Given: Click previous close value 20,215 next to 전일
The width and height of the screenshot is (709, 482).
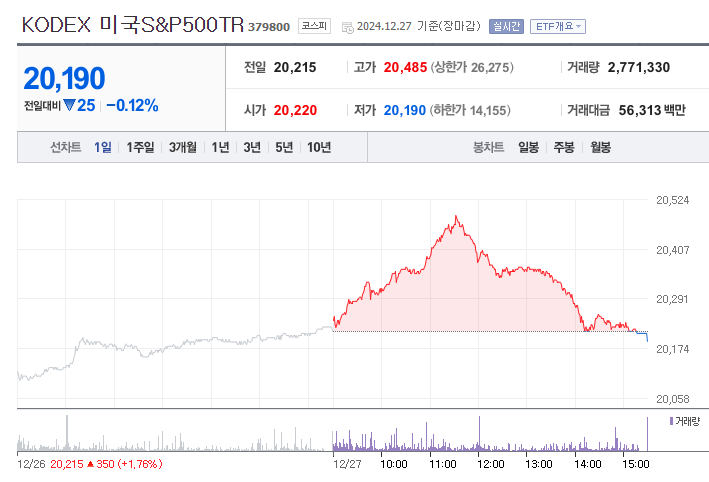Looking at the screenshot, I should 295,67.
